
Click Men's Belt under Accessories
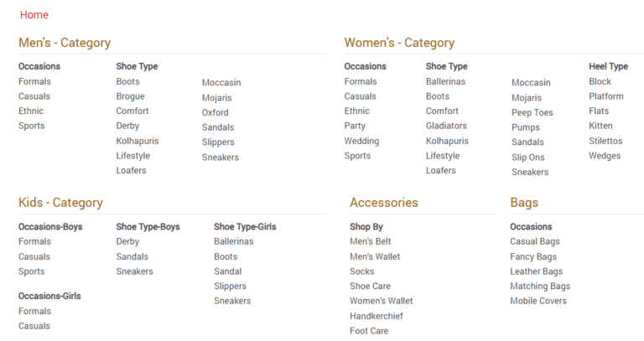(370, 241)
